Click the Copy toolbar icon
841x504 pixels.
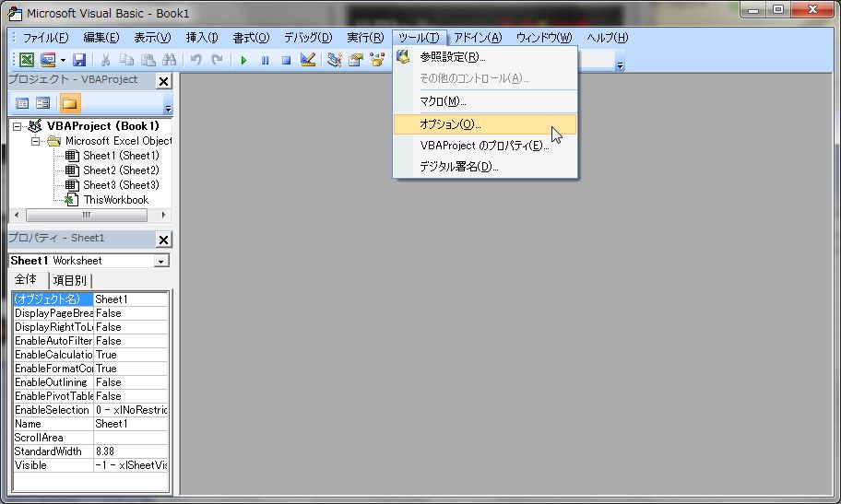126,60
